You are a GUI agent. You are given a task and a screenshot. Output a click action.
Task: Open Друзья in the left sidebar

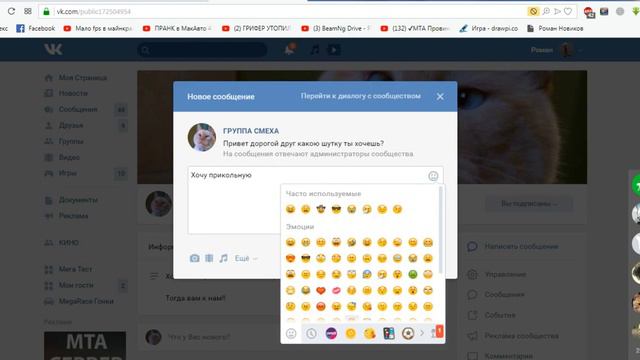pos(71,125)
